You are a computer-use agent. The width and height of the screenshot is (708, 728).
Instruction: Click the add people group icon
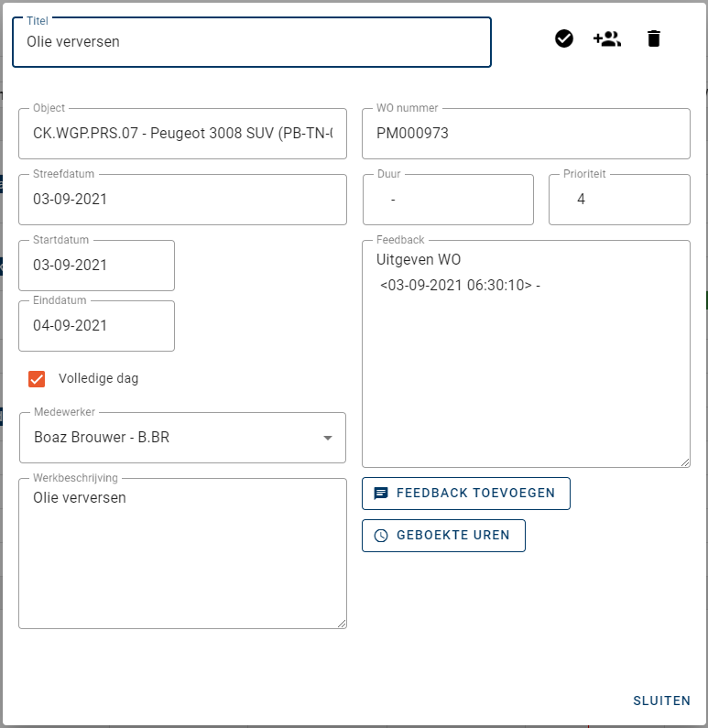click(607, 38)
